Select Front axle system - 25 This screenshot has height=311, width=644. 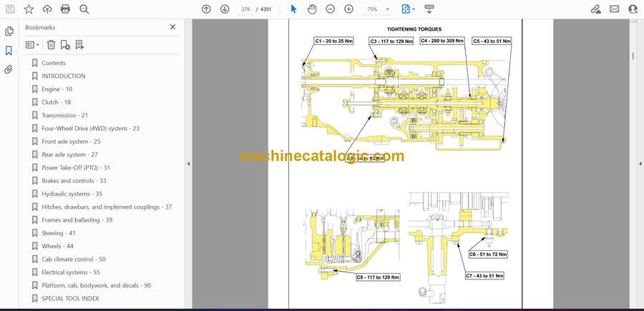[x=71, y=142]
